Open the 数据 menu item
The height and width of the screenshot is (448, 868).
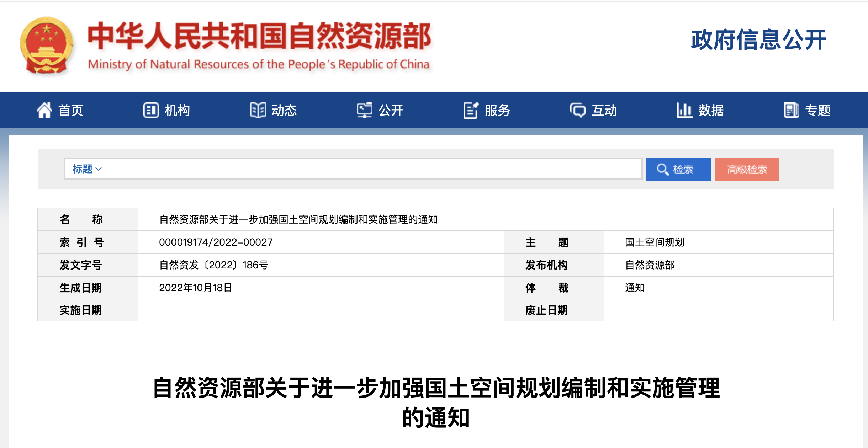tap(711, 110)
